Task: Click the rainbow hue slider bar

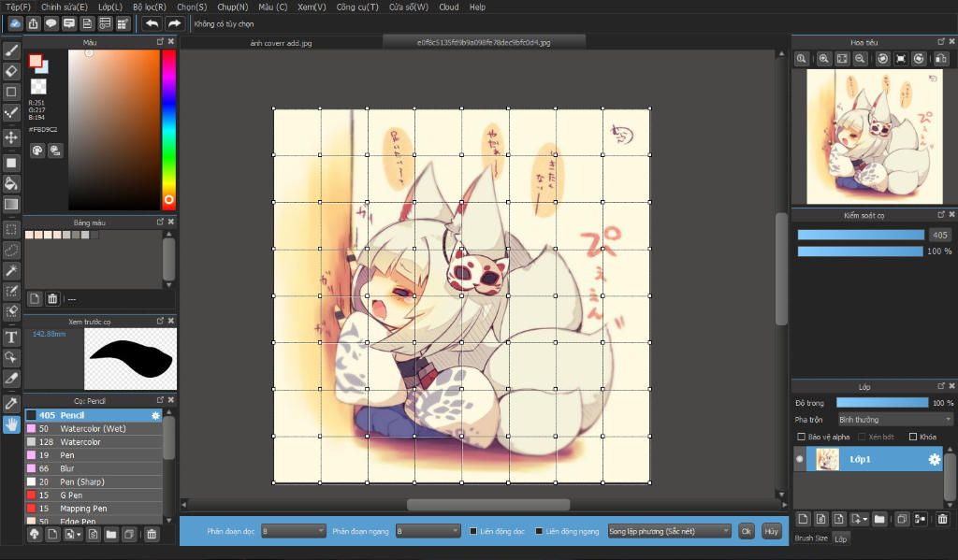Action: click(x=168, y=129)
